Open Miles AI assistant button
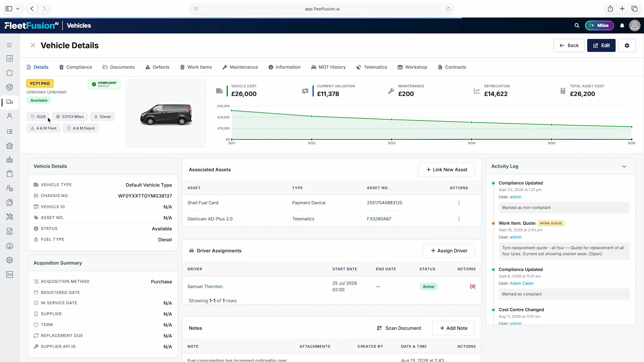 click(599, 25)
